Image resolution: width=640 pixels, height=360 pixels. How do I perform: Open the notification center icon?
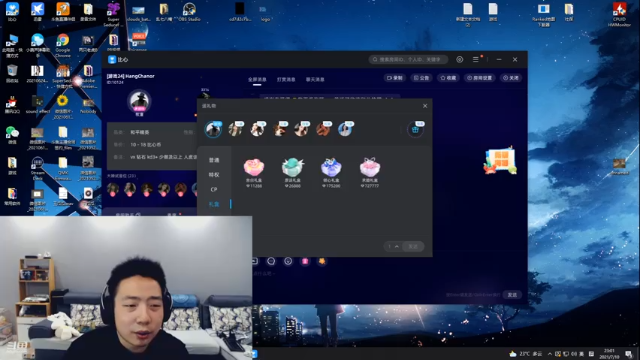tap(629, 354)
